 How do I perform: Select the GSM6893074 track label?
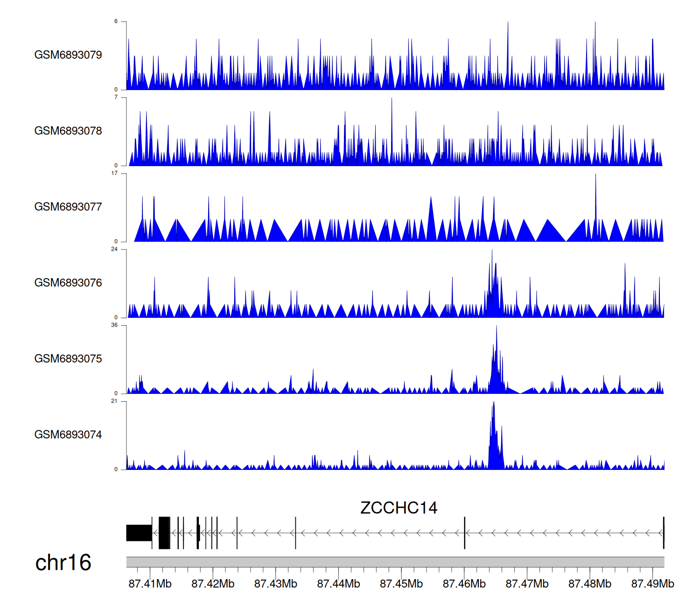(x=68, y=435)
